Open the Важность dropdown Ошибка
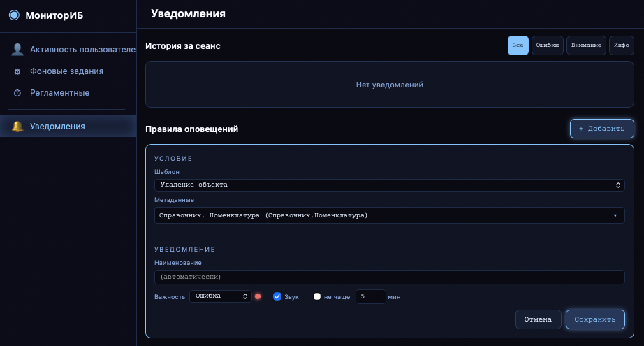The height and width of the screenshot is (346, 644). point(221,296)
